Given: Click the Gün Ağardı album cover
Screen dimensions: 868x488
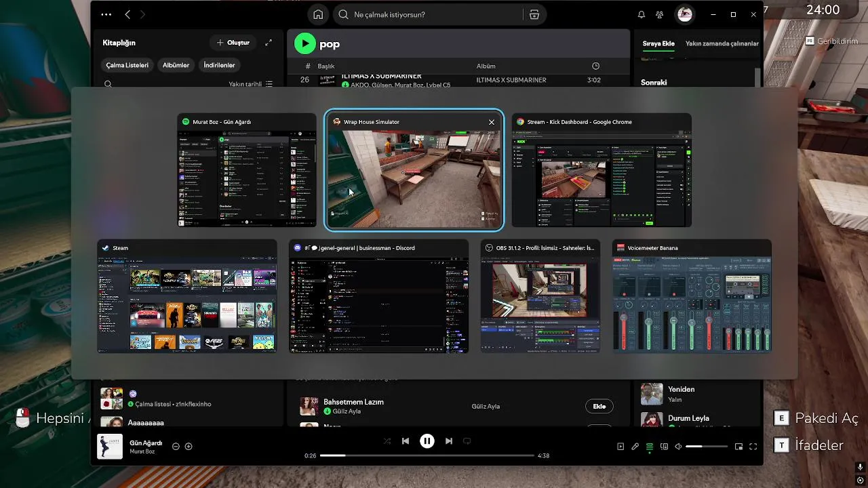Looking at the screenshot, I should click(110, 447).
